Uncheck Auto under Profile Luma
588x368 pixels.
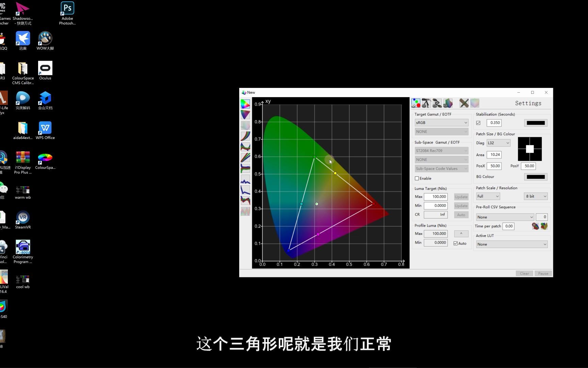pyautogui.click(x=455, y=243)
